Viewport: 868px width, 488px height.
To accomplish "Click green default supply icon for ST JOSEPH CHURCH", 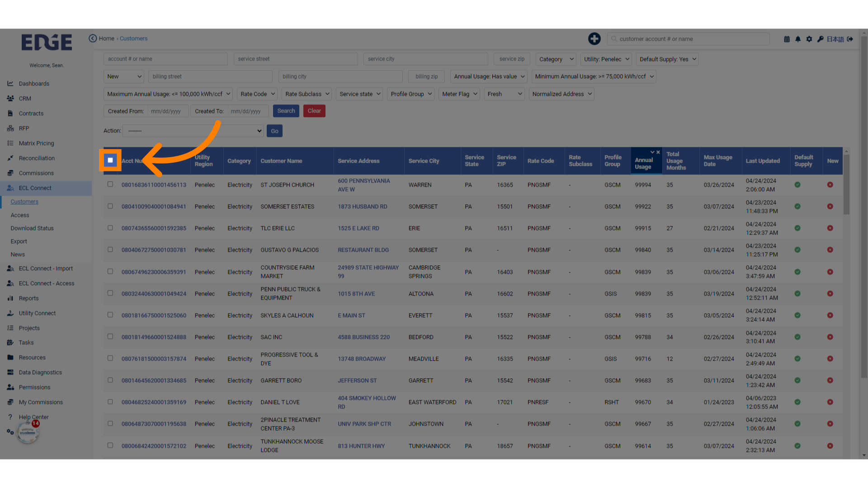I will 797,185.
